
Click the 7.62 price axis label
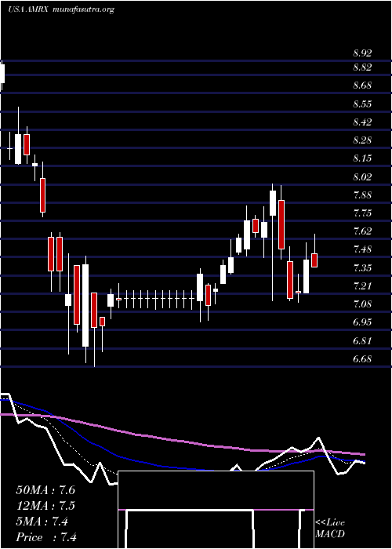[362, 231]
